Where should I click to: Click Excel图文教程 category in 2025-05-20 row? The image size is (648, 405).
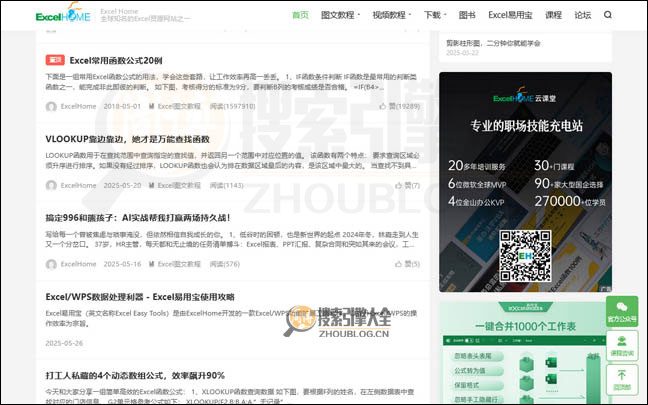[179, 185]
